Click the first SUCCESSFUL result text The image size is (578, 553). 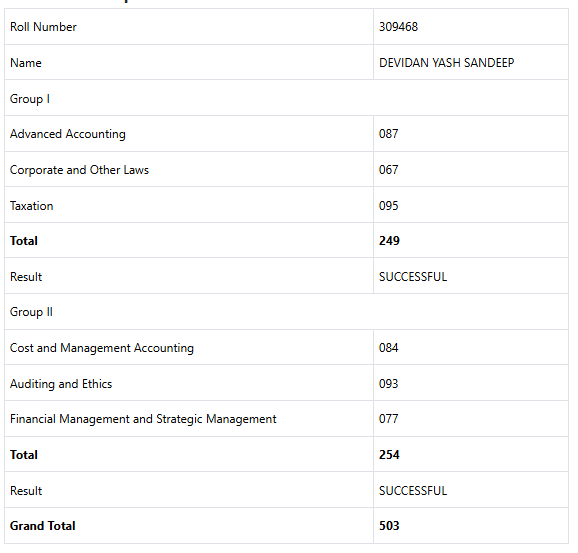413,277
